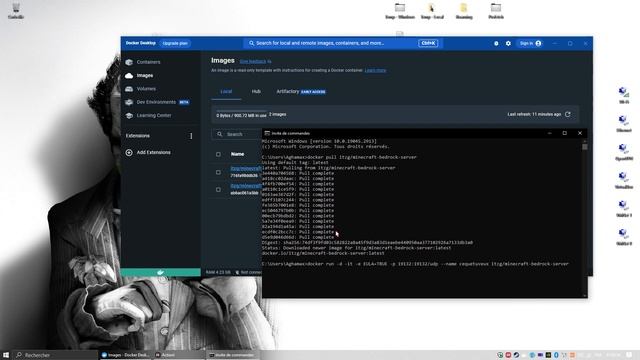The image size is (640, 360).
Task: Minimize the Command Prompt window
Action: tap(550, 133)
